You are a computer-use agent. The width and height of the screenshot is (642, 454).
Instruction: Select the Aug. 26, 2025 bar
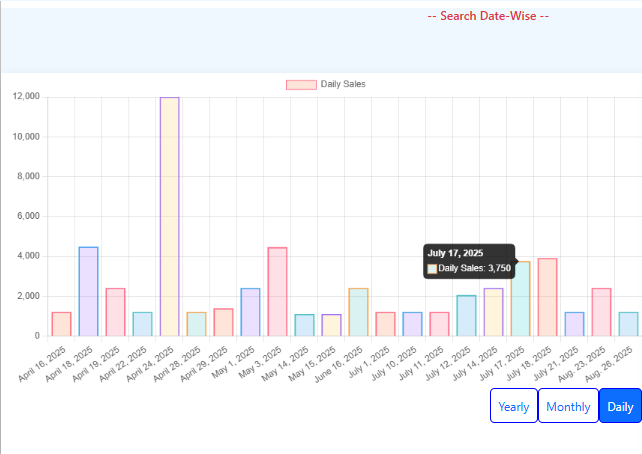(628, 324)
